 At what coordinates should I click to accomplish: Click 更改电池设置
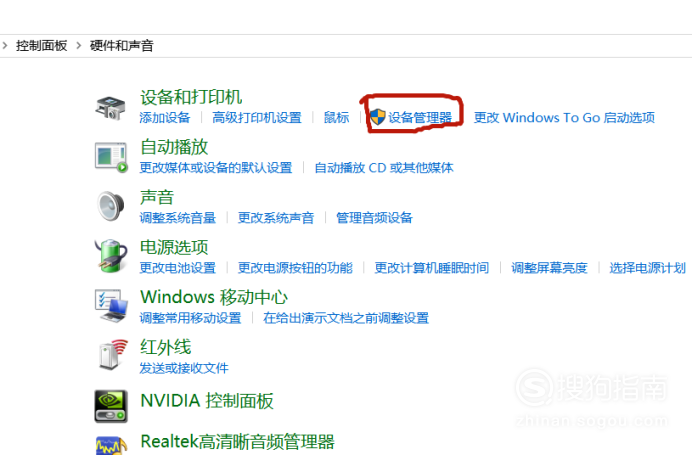click(x=177, y=268)
